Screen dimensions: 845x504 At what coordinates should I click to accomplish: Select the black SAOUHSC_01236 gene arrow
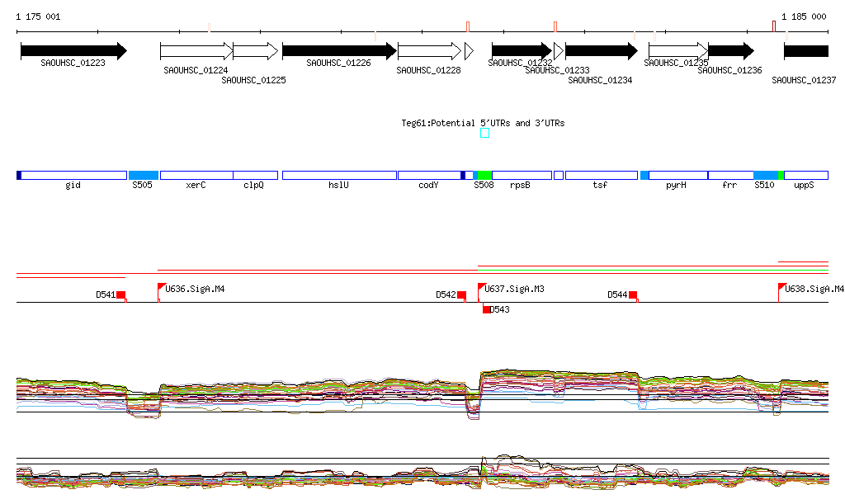[x=730, y=51]
